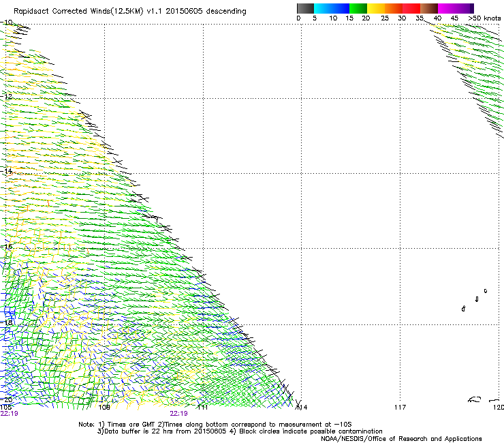Click the '108' longitude axis label

(104, 408)
